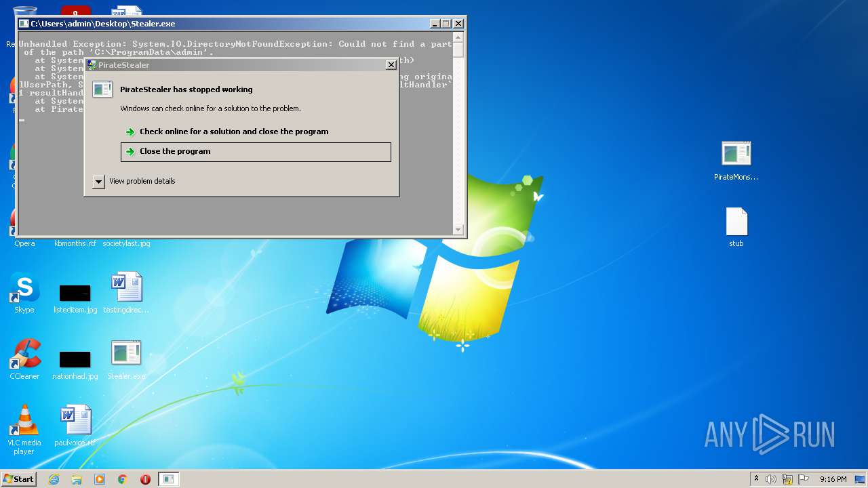This screenshot has width=868, height=488.
Task: Select Skype desktop shortcut
Action: tap(24, 293)
